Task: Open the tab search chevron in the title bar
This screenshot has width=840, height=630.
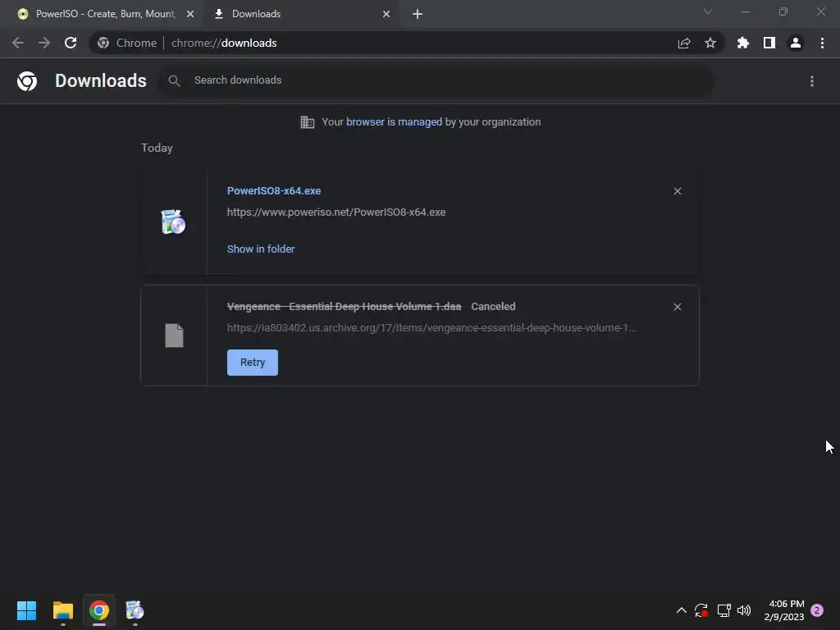Action: 708,11
